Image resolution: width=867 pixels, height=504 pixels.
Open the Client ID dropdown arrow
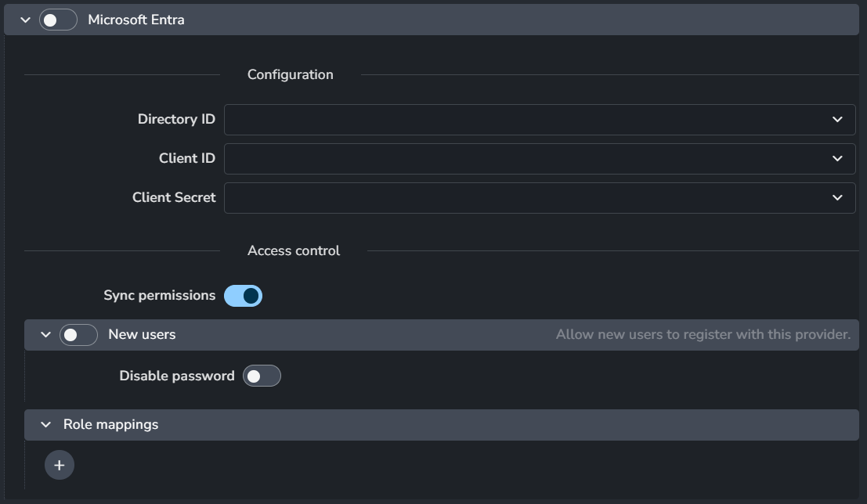[x=837, y=159]
